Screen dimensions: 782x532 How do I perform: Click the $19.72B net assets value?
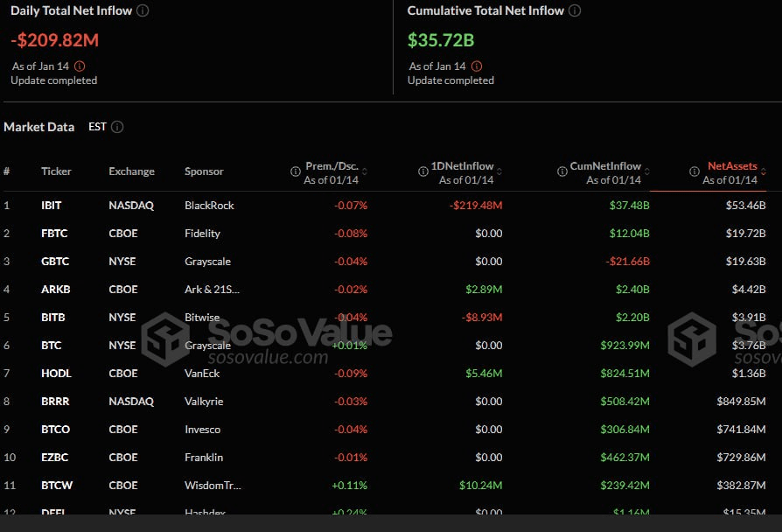point(745,233)
